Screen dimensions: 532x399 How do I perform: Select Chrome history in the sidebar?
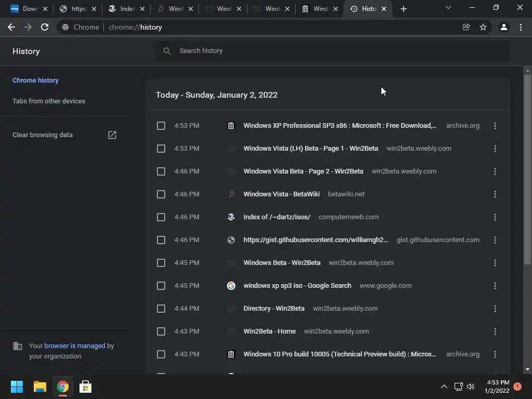[x=36, y=81]
